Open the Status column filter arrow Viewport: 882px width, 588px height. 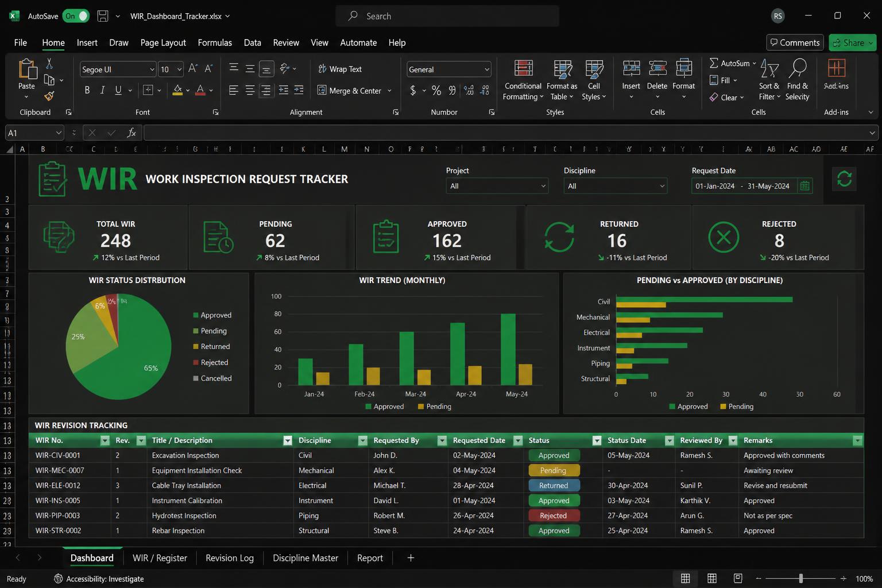pyautogui.click(x=597, y=440)
